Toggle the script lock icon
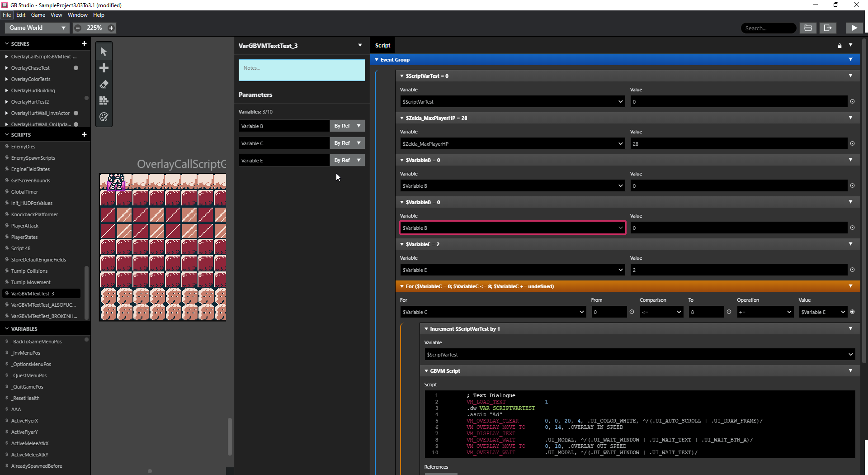This screenshot has width=868, height=475. tap(840, 45)
